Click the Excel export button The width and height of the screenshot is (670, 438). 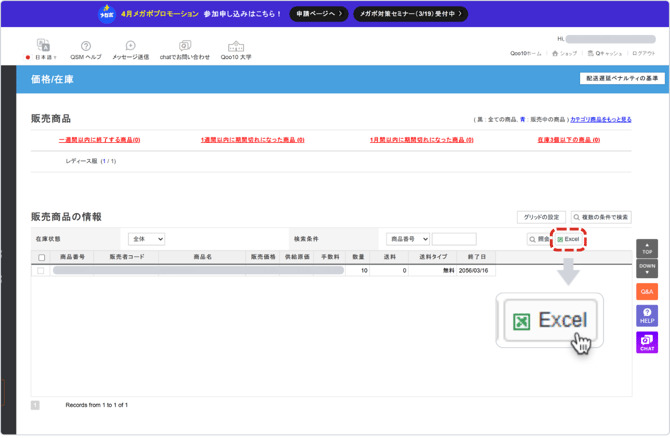(568, 239)
